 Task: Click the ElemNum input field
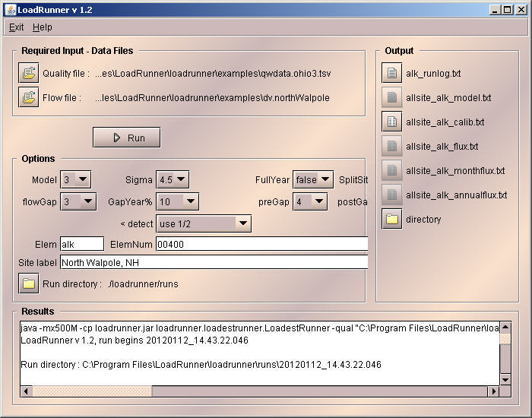[261, 244]
